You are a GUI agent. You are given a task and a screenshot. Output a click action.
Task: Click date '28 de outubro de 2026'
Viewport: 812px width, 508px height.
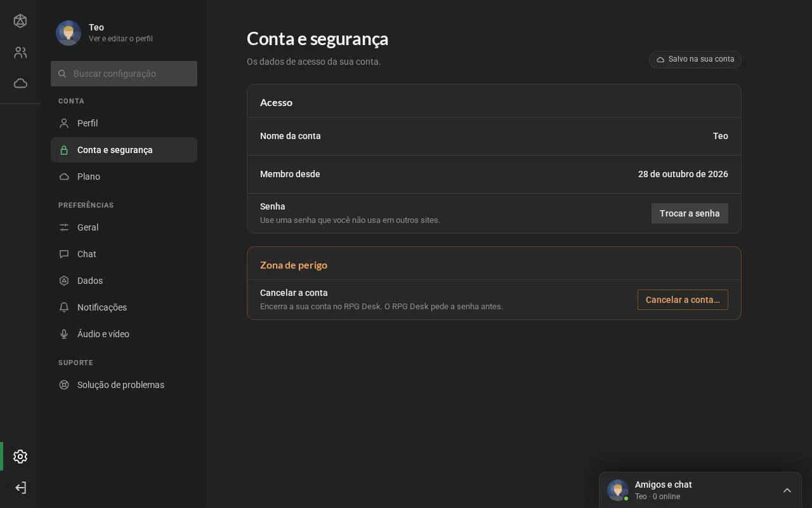683,174
